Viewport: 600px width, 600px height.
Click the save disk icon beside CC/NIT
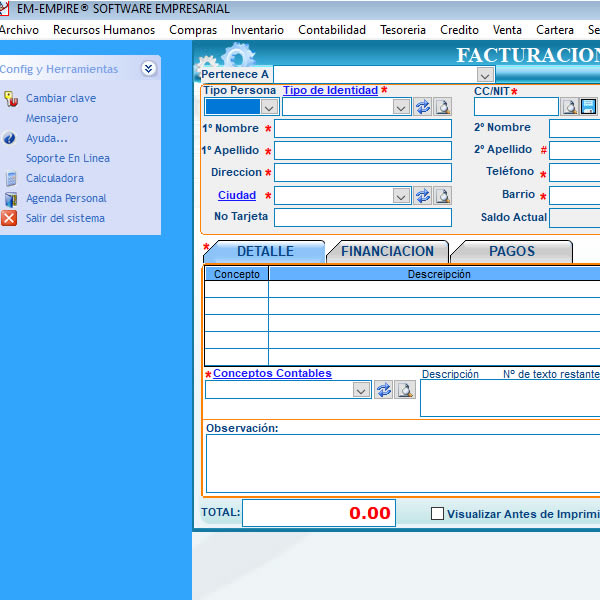(588, 107)
